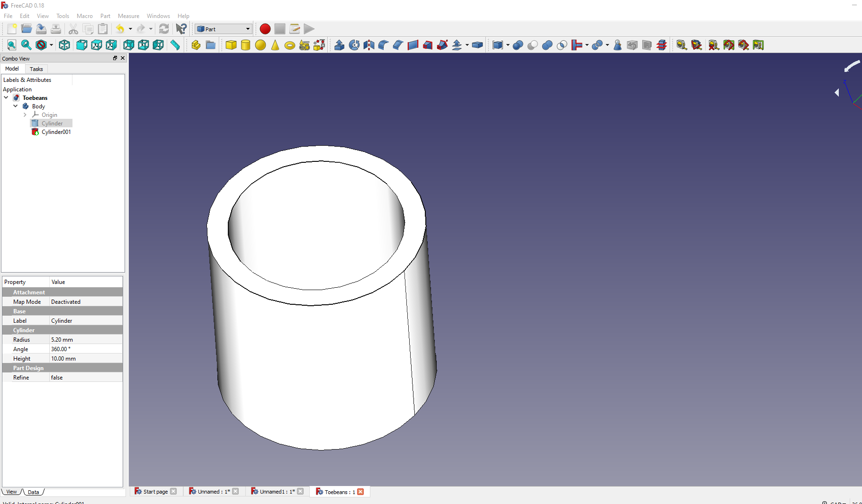Edit the Radius value 5.20 mm

(x=86, y=339)
